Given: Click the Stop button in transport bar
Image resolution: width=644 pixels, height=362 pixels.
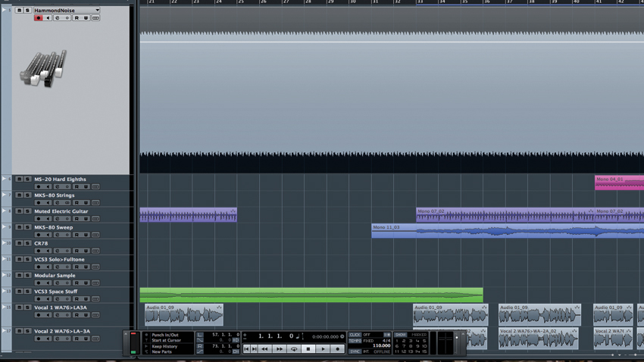Looking at the screenshot, I should point(308,349).
